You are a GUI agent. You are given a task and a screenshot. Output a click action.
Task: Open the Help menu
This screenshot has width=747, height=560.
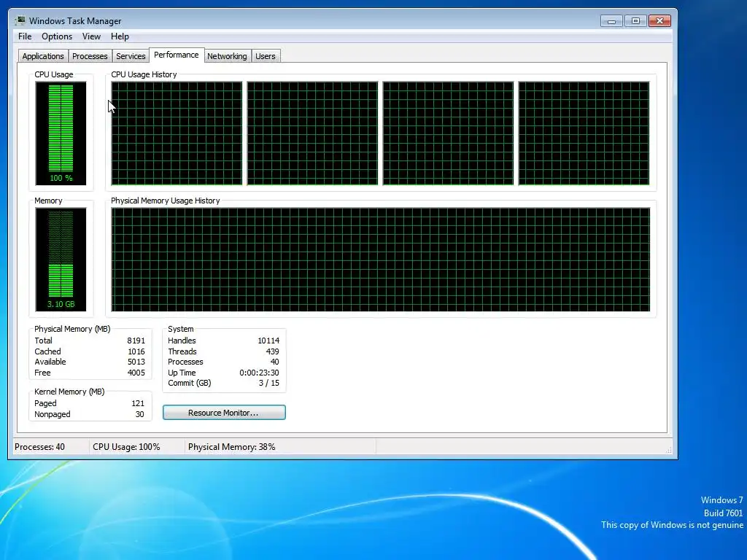[120, 36]
